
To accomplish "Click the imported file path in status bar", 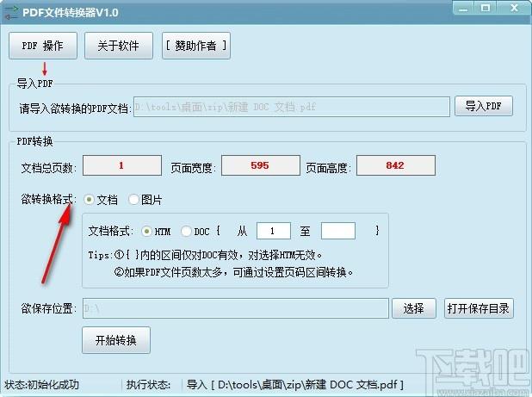I will (x=295, y=385).
